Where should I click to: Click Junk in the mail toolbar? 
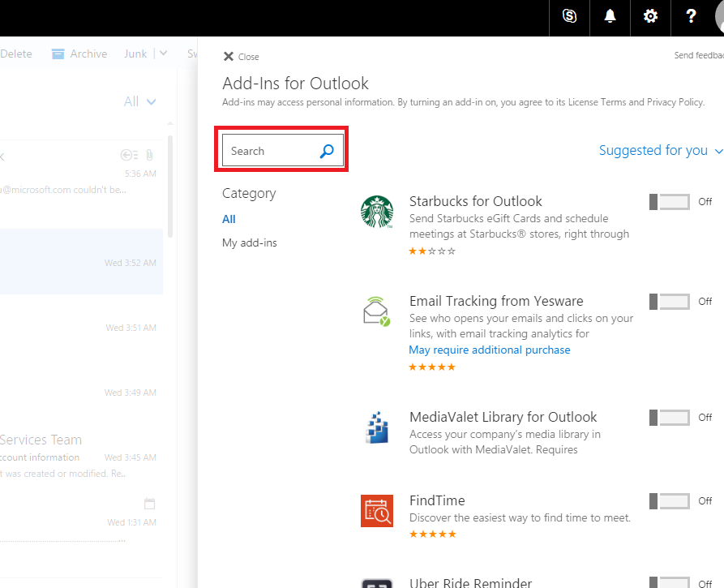[135, 54]
